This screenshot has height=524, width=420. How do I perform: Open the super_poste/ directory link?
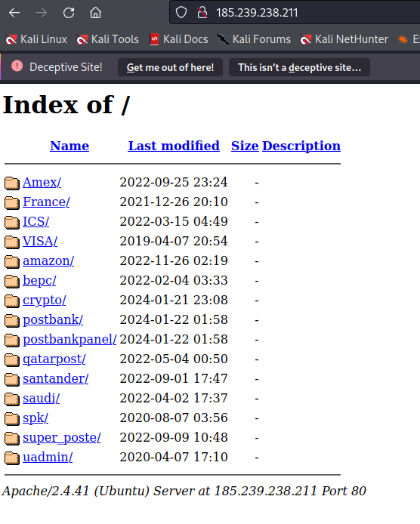click(x=61, y=438)
